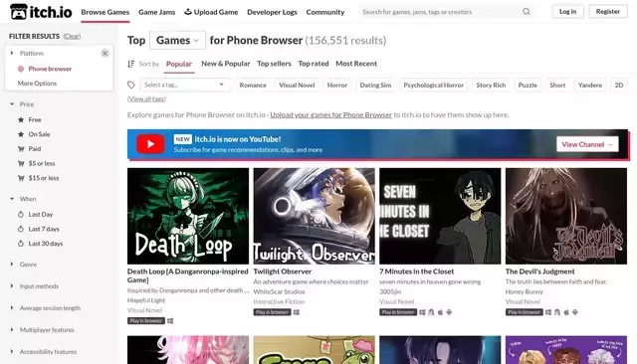637x364 pixels.
Task: Select the Paid price filter
Action: 35,149
